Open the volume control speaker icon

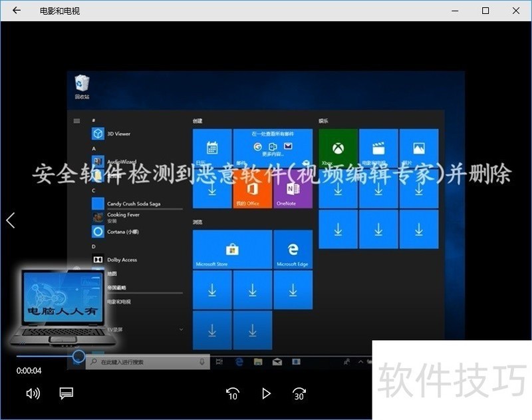pos(33,393)
